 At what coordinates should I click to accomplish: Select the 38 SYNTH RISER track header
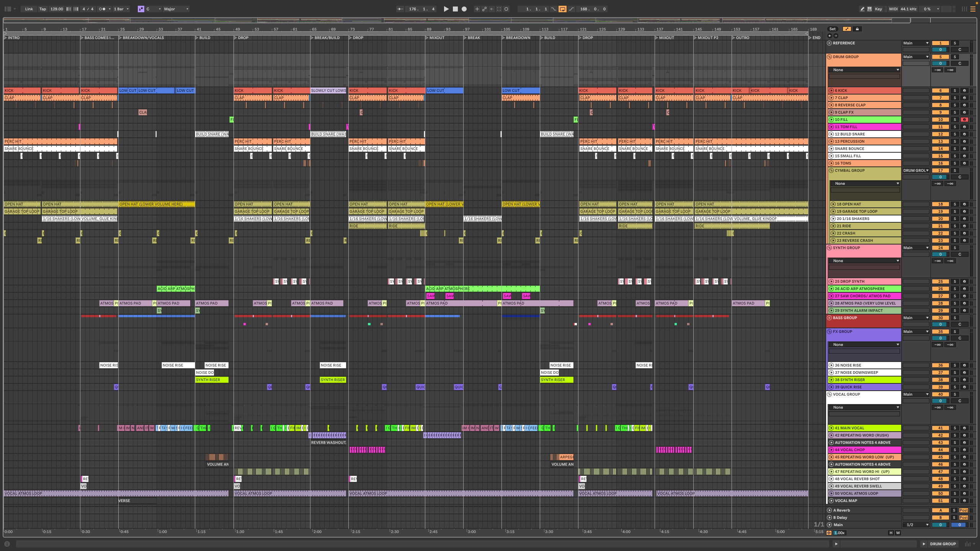pos(864,380)
